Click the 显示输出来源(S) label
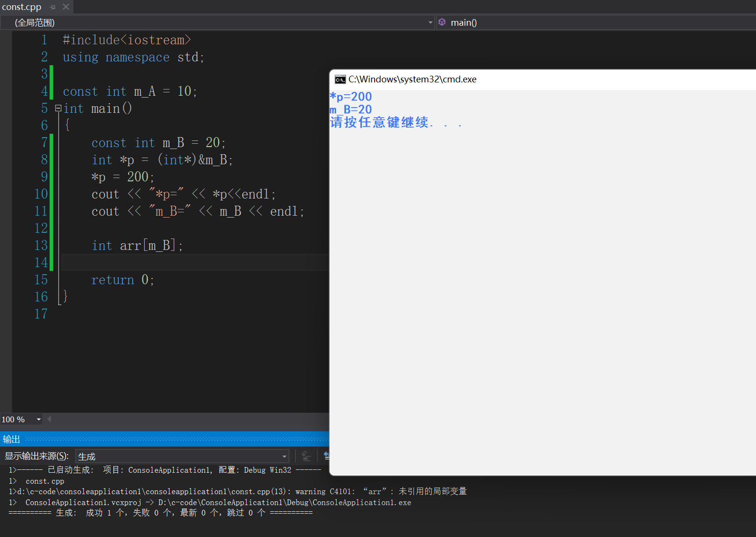The width and height of the screenshot is (756, 537). (37, 456)
